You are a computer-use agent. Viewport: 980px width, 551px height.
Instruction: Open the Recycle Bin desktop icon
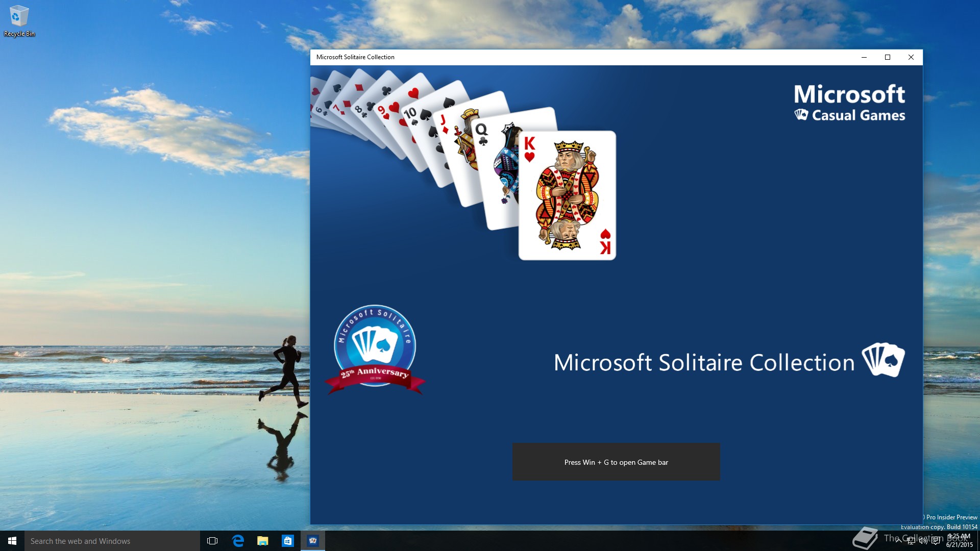(x=19, y=21)
